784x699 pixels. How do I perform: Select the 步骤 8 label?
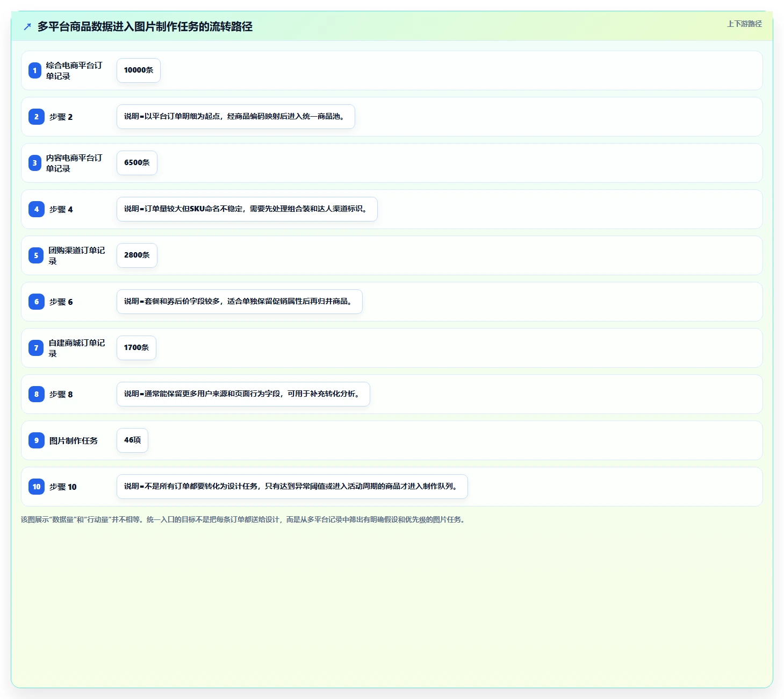point(61,394)
